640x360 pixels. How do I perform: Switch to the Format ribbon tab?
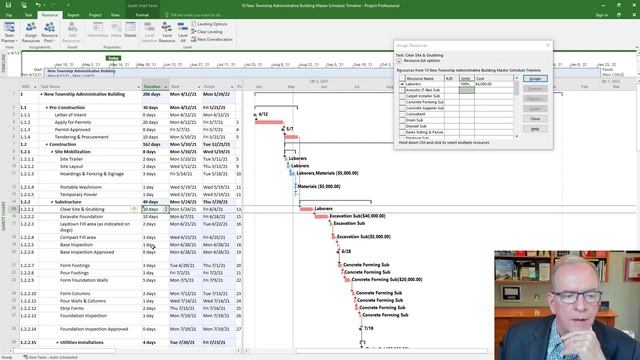(x=142, y=15)
